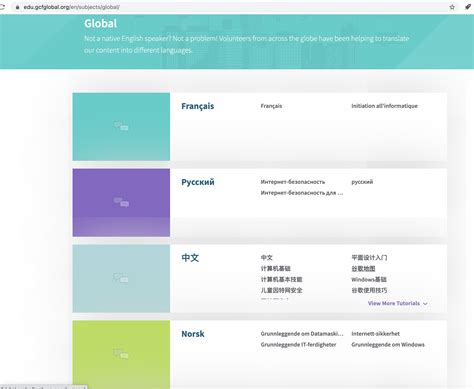Click the browser reload icon
This screenshot has width=474, height=389.
coord(2,7)
